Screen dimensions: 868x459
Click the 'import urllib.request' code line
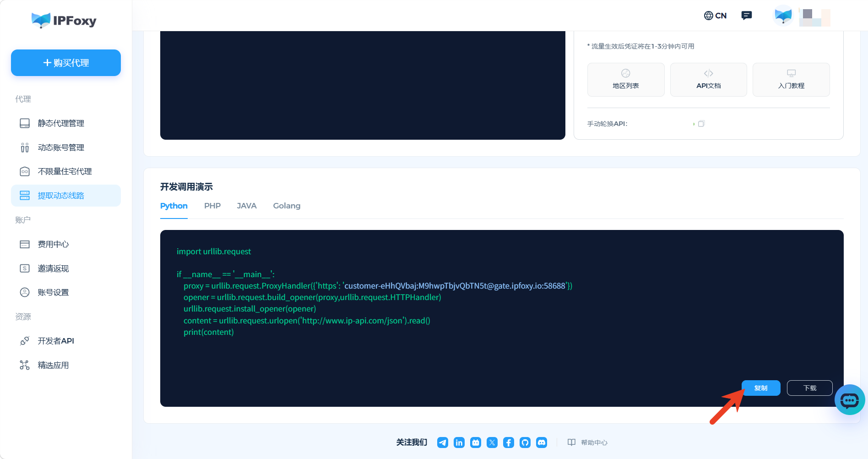(214, 251)
